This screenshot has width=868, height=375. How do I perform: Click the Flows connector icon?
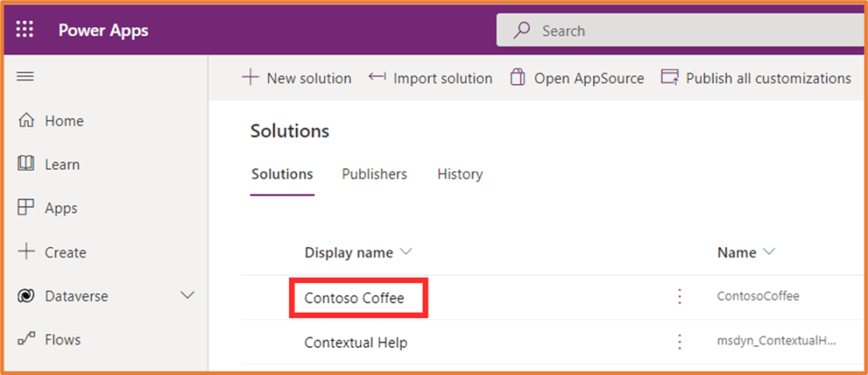point(26,339)
